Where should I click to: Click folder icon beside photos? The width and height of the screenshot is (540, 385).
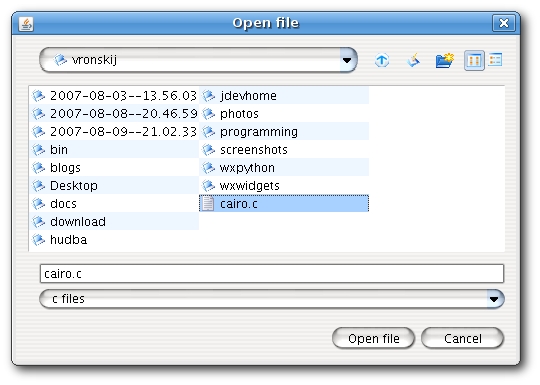coord(208,113)
